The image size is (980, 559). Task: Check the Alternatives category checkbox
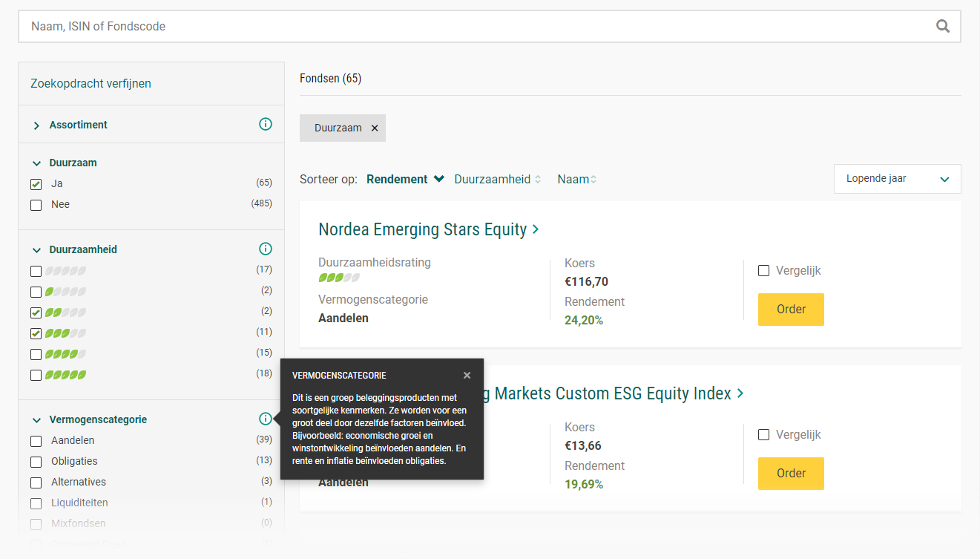36,483
